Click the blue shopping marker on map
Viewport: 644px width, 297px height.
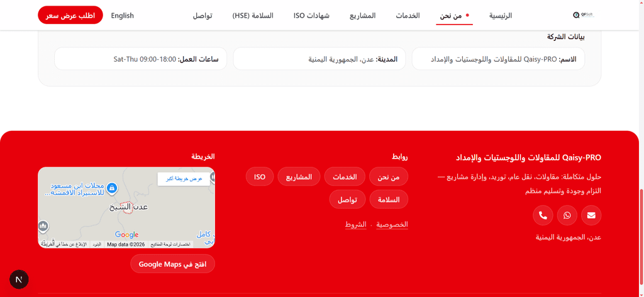click(x=111, y=188)
